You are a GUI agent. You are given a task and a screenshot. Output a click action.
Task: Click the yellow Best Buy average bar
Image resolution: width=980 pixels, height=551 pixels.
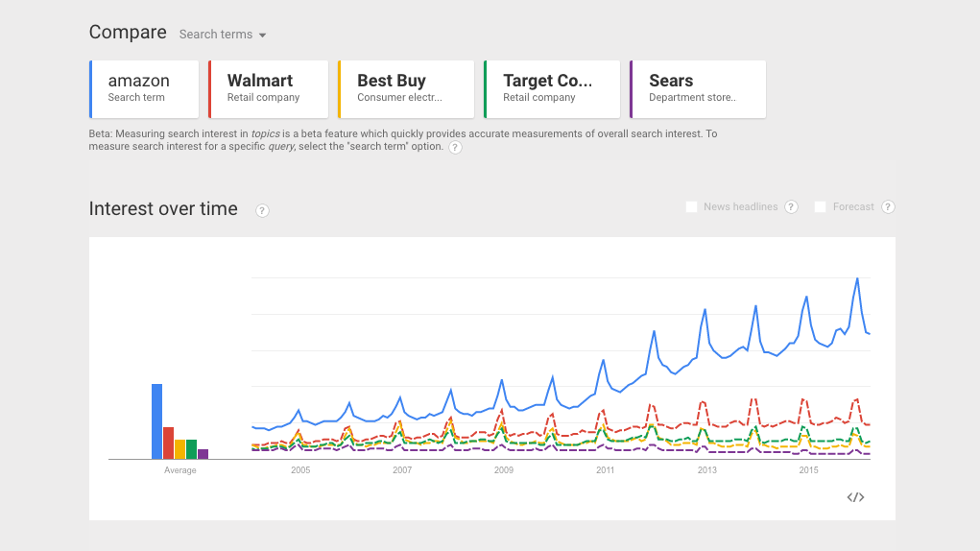(x=179, y=449)
